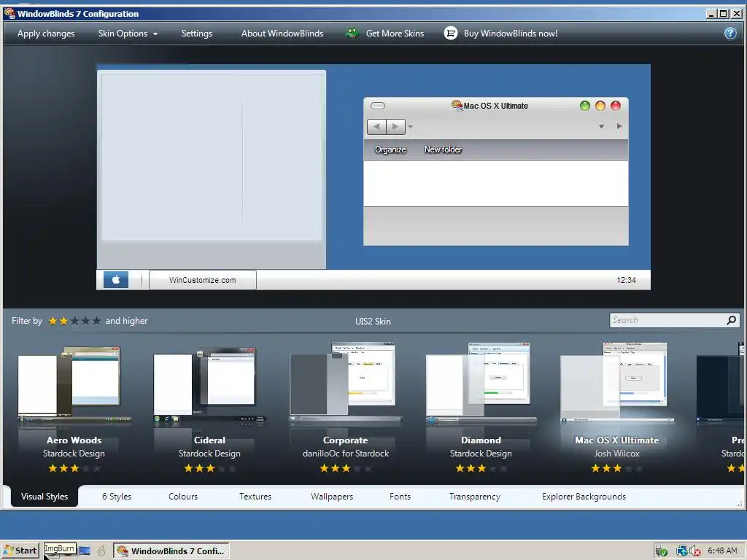
Task: Click Apply changes
Action: point(46,34)
